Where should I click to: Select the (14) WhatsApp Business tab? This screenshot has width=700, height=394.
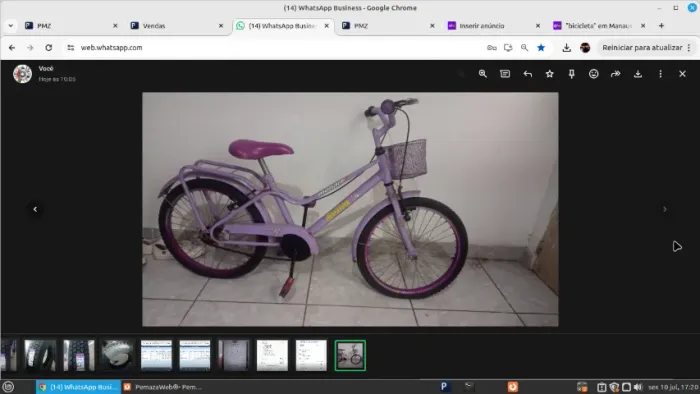point(283,26)
